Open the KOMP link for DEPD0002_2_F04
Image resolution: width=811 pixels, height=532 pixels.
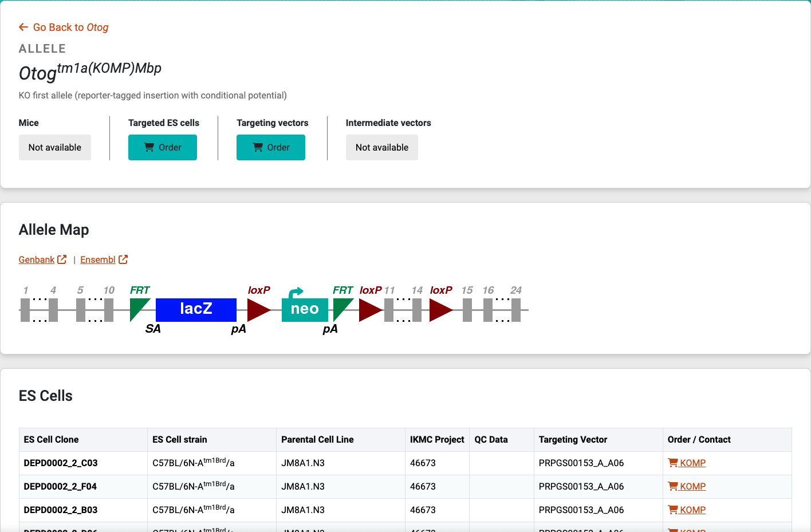click(692, 486)
